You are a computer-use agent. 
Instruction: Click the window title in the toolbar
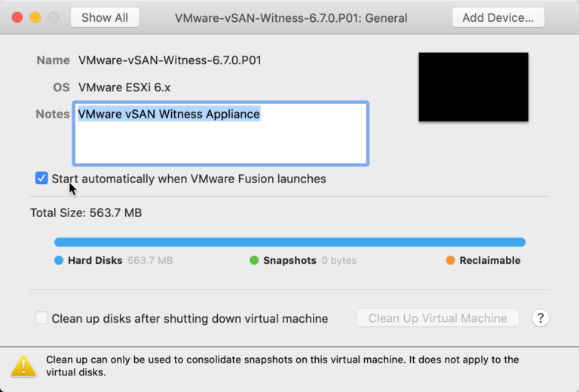291,17
